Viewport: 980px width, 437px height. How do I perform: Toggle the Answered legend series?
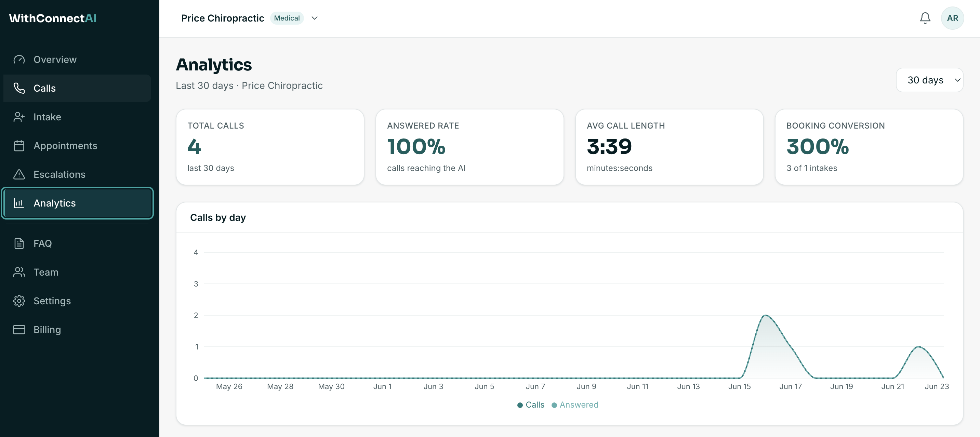574,405
